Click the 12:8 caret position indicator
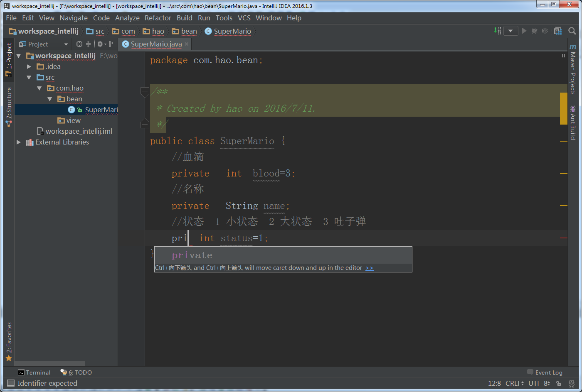The height and width of the screenshot is (392, 582). (x=494, y=383)
